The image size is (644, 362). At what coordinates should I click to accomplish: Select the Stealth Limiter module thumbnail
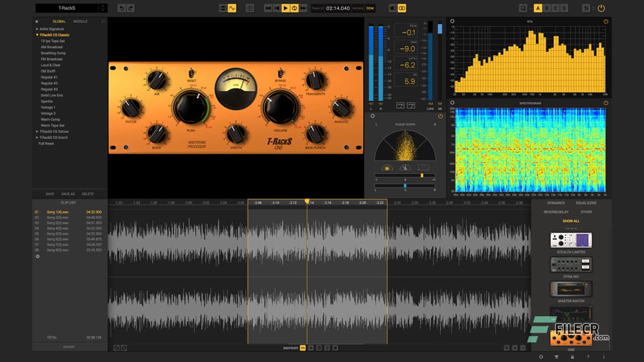tap(571, 240)
